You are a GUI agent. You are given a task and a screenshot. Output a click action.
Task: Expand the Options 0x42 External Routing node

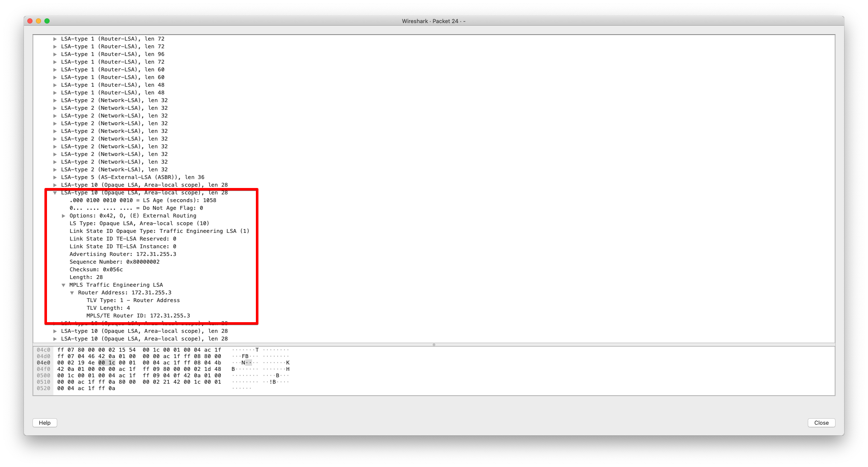pyautogui.click(x=63, y=216)
